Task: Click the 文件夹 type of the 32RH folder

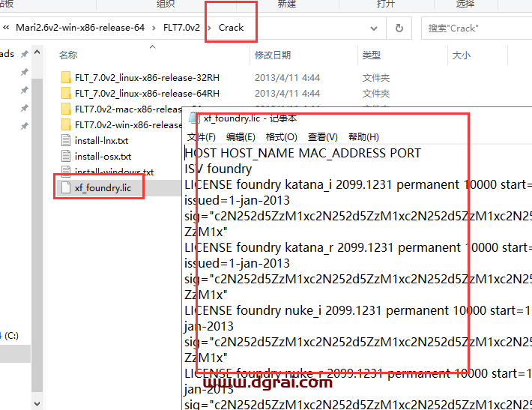Action: point(376,78)
